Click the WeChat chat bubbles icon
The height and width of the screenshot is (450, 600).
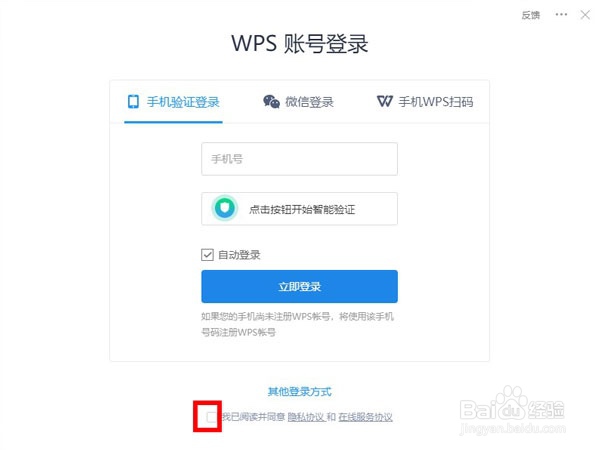(271, 102)
